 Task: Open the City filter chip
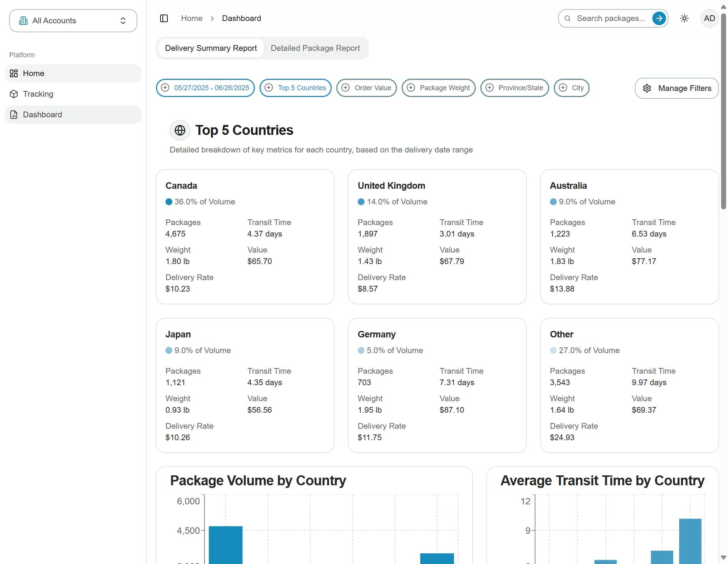572,88
